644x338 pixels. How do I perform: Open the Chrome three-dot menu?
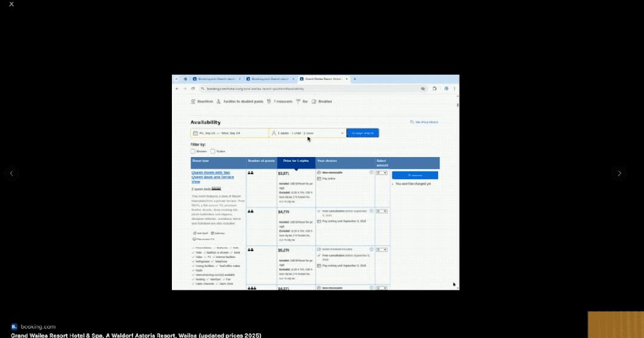[454, 89]
